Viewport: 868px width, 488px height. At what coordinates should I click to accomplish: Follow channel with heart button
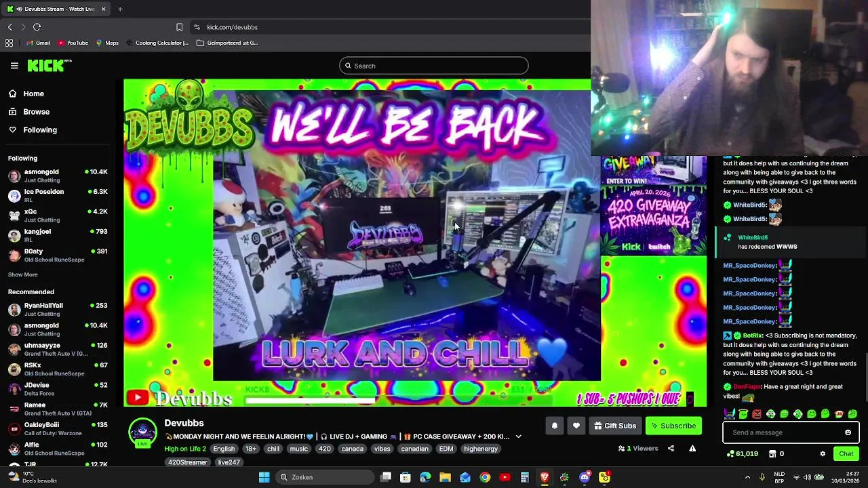pos(576,426)
